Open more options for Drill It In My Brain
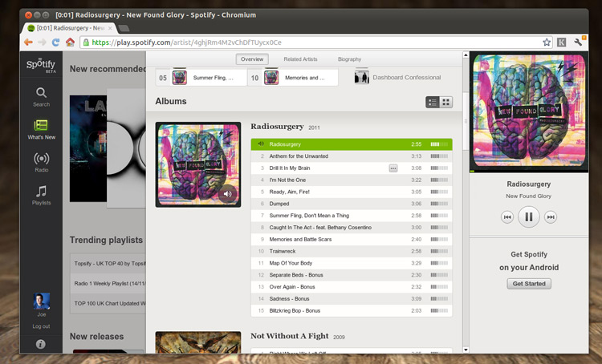Image resolution: width=602 pixels, height=364 pixels. [393, 168]
